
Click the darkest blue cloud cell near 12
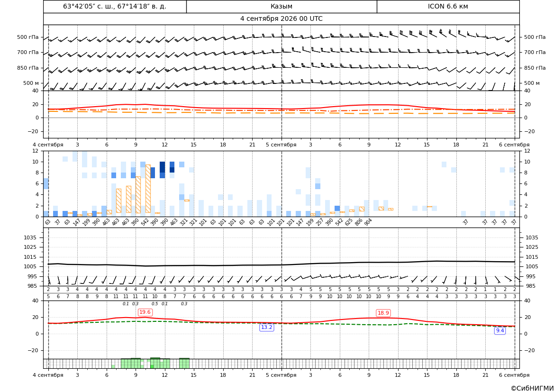162,167
